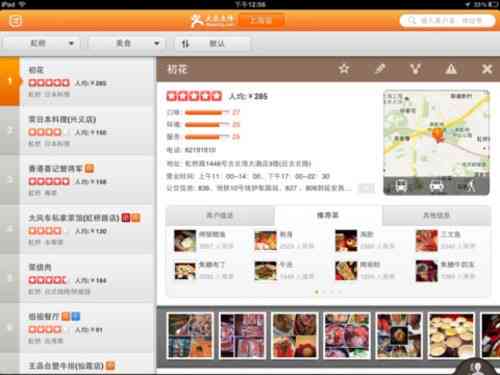Viewport: 500px width, 375px height.
Task: Open the map preview for 初花
Action: coord(436,142)
